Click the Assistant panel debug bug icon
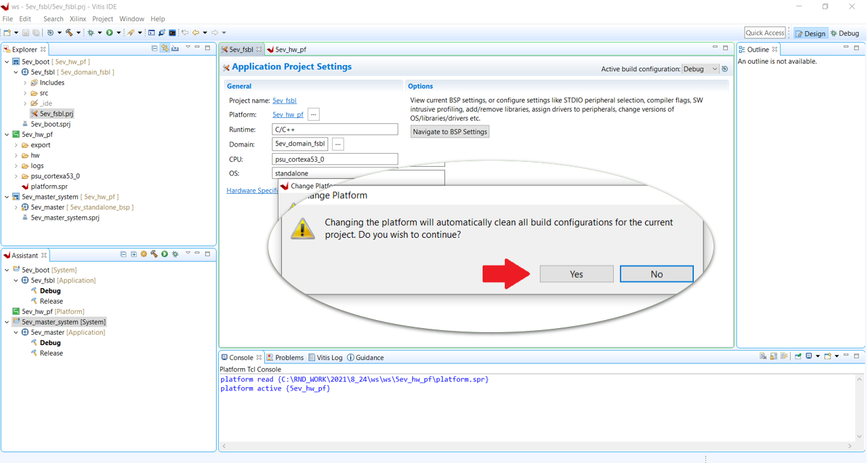 (175, 254)
